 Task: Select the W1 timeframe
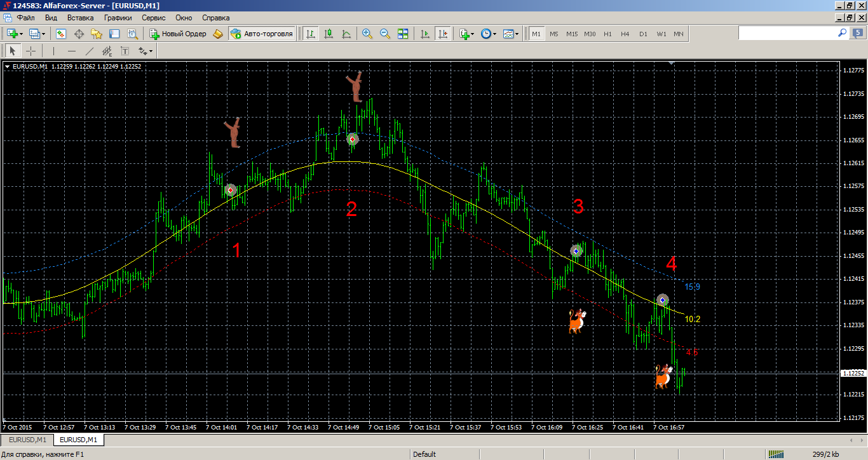pyautogui.click(x=661, y=34)
